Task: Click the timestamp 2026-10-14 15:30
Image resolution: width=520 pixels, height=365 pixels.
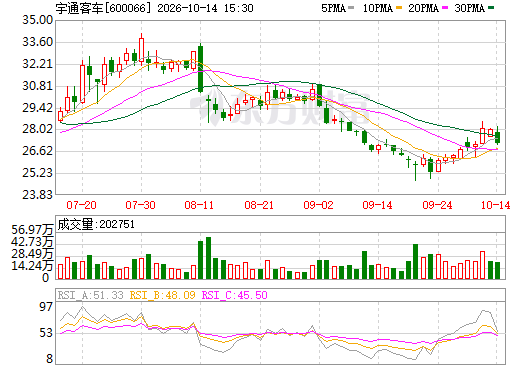Action: (x=205, y=8)
